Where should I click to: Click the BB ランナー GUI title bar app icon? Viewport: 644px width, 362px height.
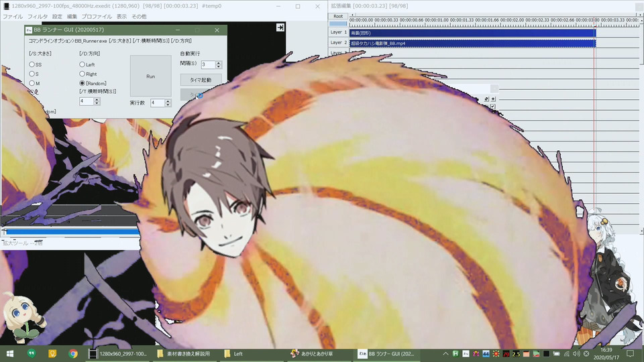(x=29, y=30)
